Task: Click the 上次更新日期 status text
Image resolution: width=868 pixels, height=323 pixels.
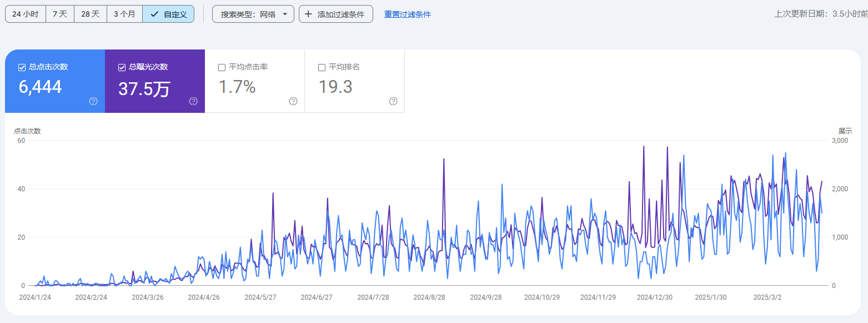Action: [x=821, y=14]
